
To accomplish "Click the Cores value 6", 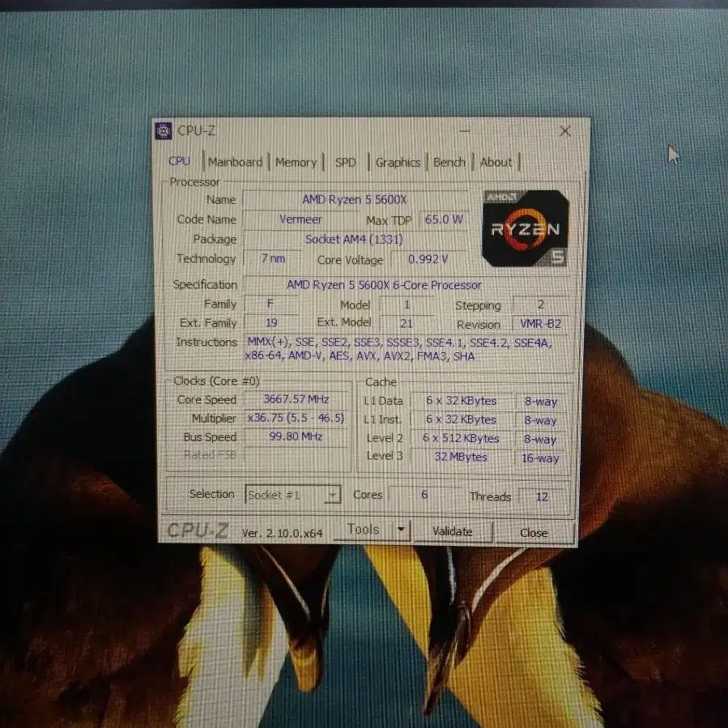I will [x=424, y=495].
